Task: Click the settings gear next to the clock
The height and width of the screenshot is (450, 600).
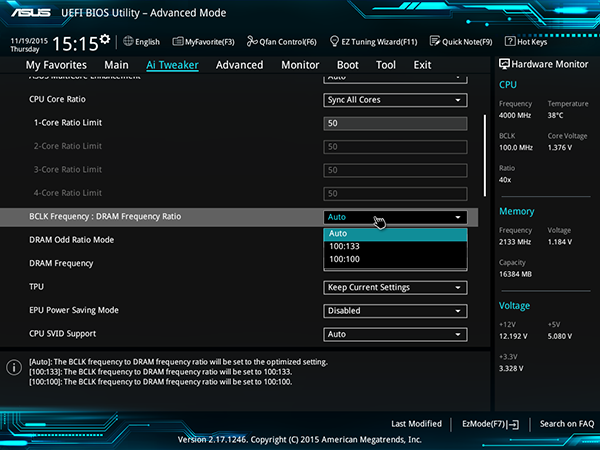Action: tap(104, 39)
